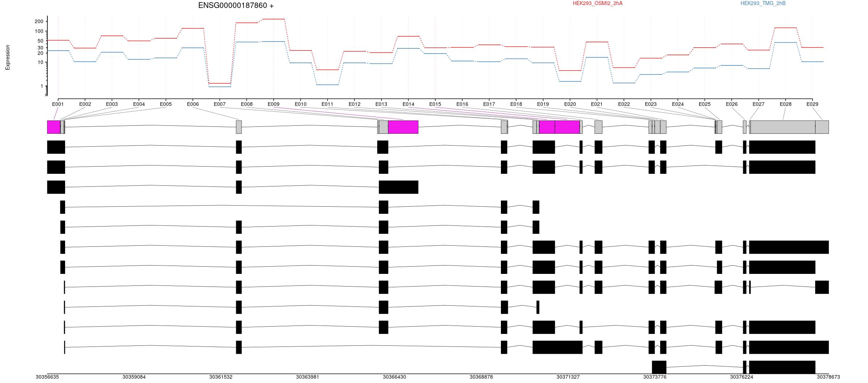The image size is (868, 383).
Task: Click genomic coordinate 30368878
Action: pos(481,377)
